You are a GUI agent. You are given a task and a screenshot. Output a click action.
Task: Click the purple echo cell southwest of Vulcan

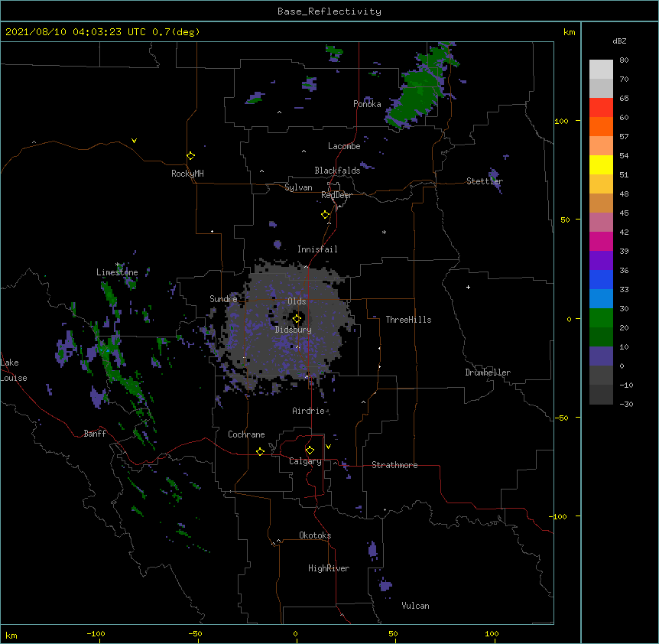point(385,585)
